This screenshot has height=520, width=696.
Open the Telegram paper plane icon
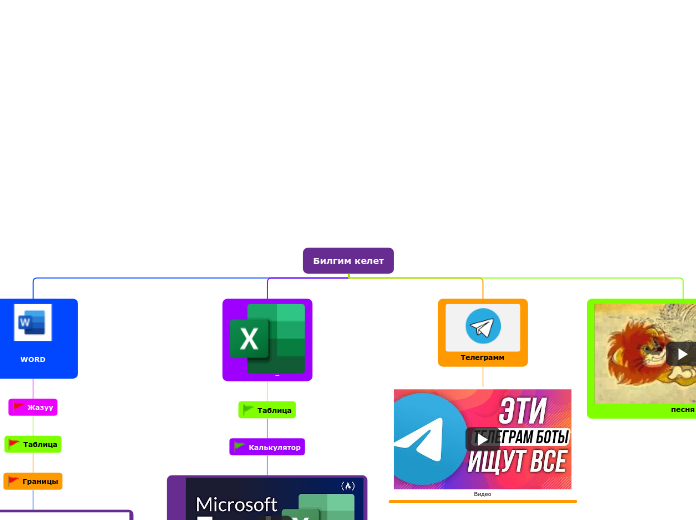click(483, 326)
